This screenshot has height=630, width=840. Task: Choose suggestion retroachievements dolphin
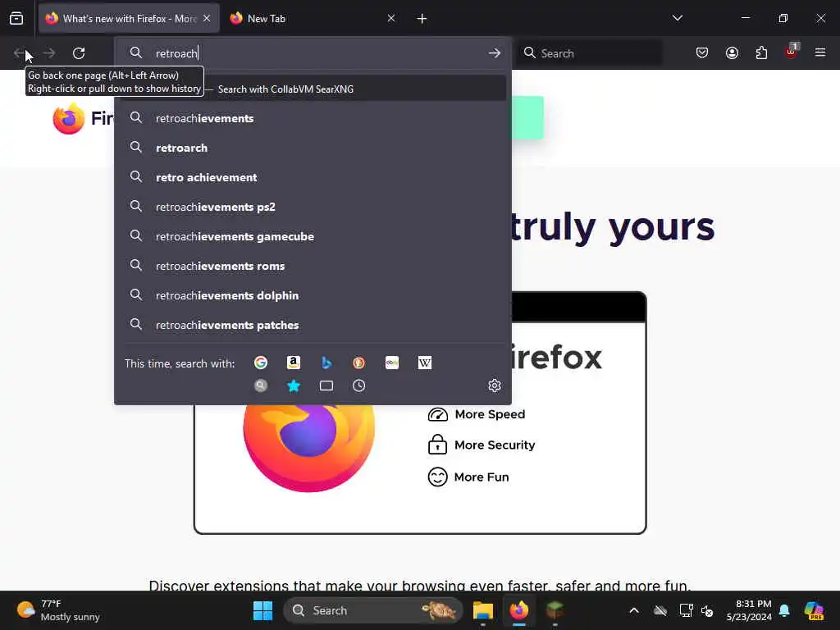pos(313,295)
